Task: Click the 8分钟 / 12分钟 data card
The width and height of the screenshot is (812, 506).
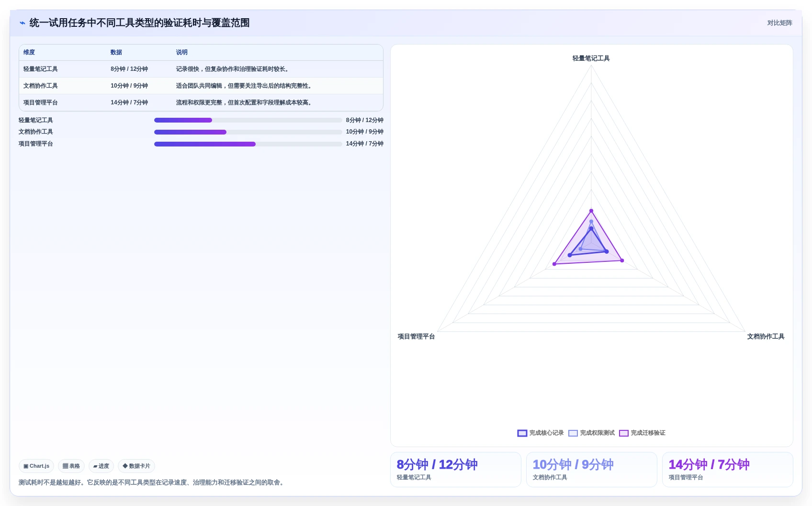Action: tap(456, 470)
